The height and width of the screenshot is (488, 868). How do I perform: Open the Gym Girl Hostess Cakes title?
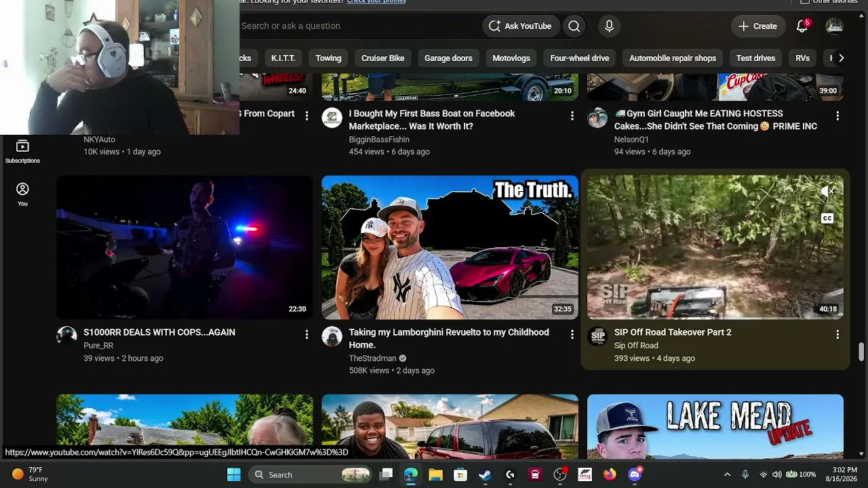click(x=715, y=120)
